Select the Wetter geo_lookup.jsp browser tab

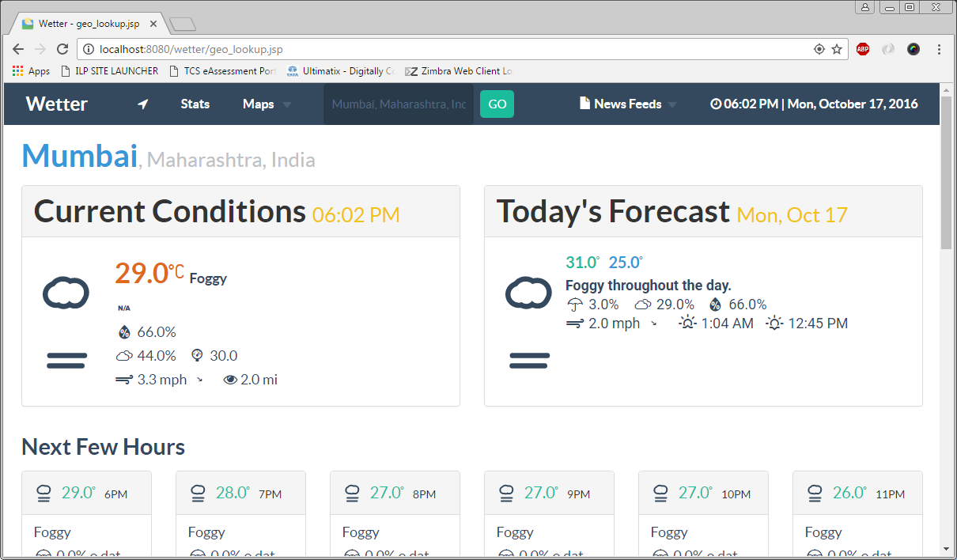87,23
